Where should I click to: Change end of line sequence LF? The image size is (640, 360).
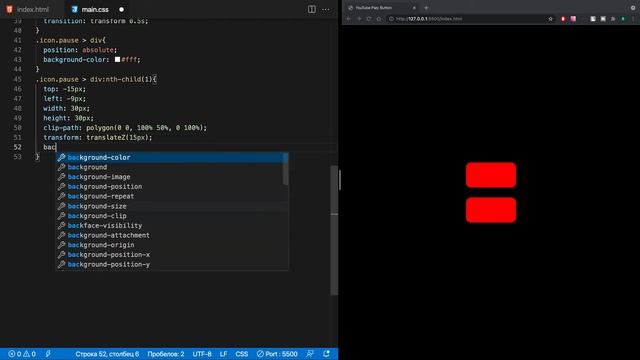(x=223, y=354)
